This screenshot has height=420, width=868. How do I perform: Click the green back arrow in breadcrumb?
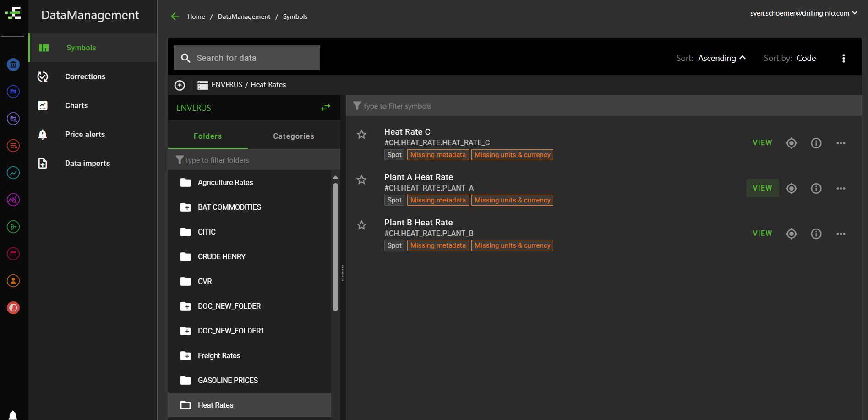175,16
